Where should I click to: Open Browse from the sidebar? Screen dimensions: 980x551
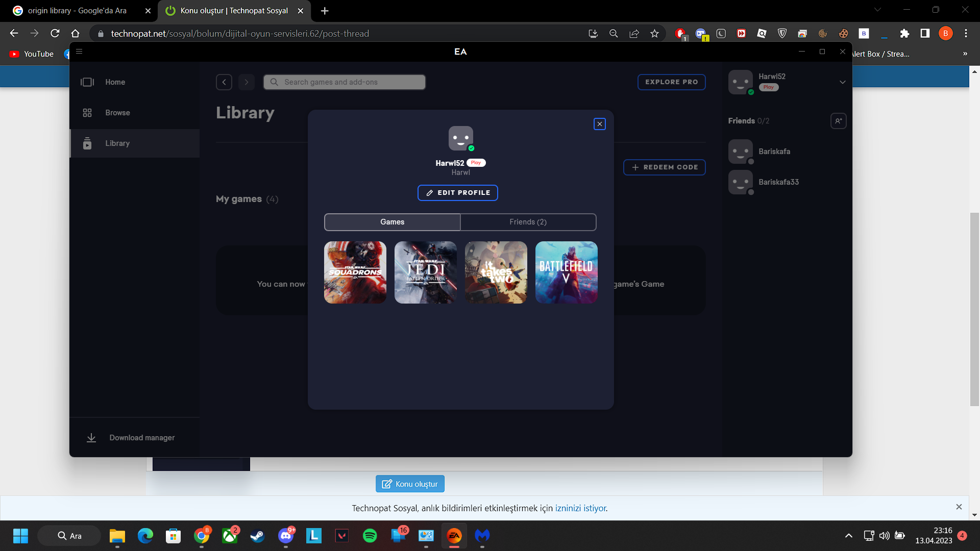point(117,113)
